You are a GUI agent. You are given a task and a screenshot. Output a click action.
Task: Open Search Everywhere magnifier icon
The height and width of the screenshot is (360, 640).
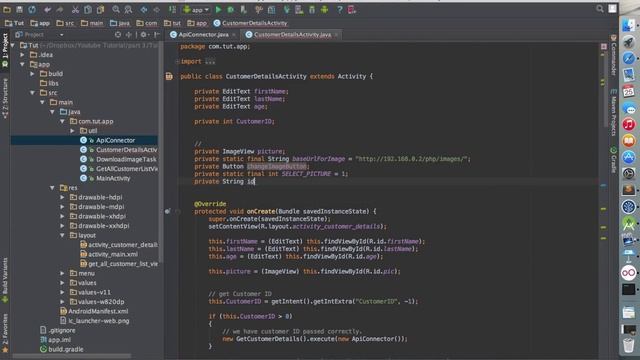[x=600, y=9]
